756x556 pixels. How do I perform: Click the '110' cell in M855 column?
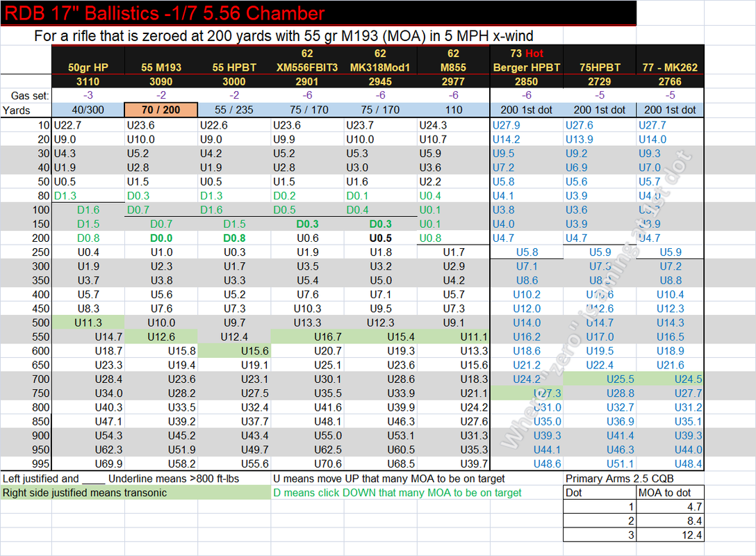[x=453, y=110]
